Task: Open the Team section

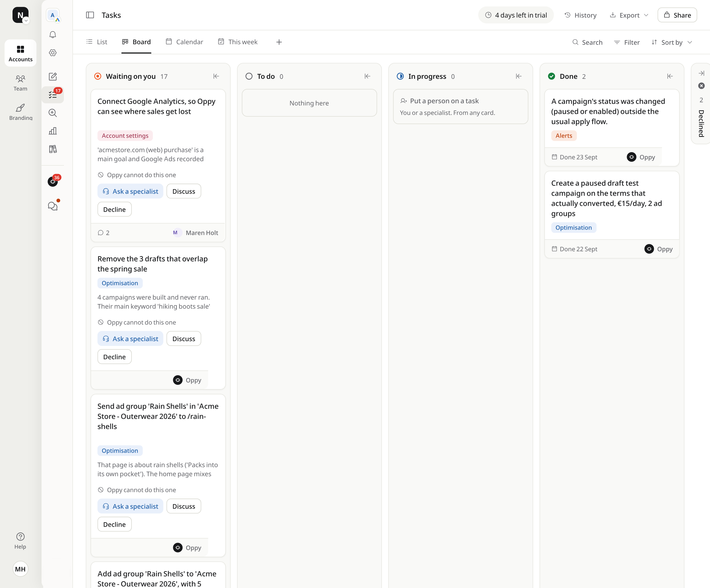Action: coord(21,83)
